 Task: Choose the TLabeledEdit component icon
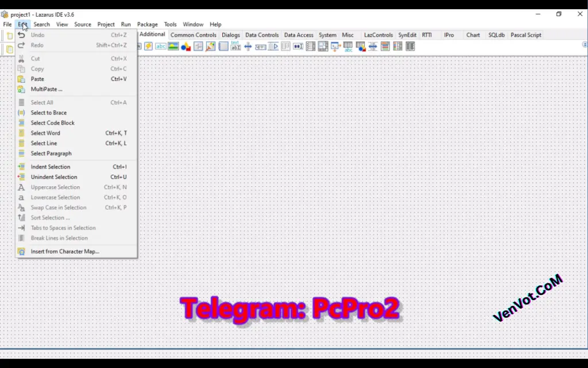(235, 46)
